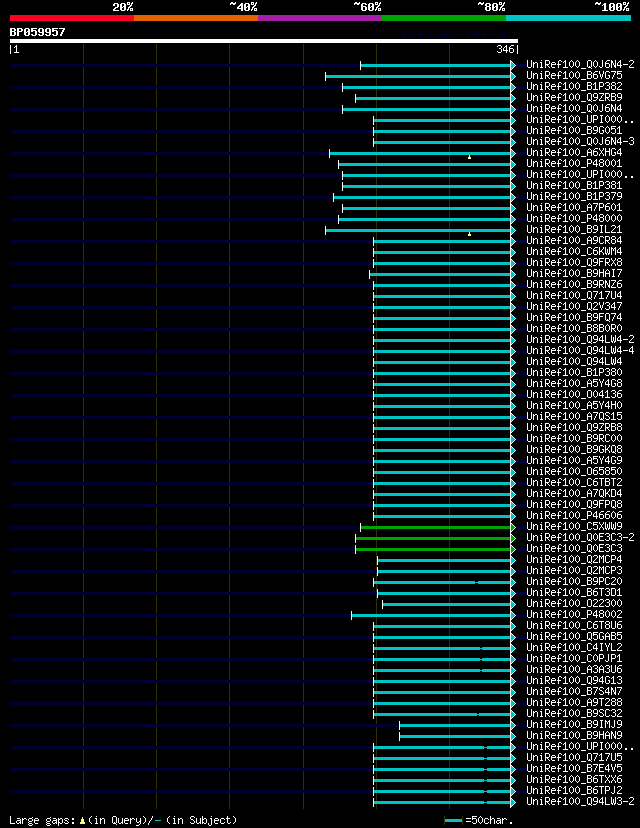Select label UniRef100_B1P380

point(575,373)
